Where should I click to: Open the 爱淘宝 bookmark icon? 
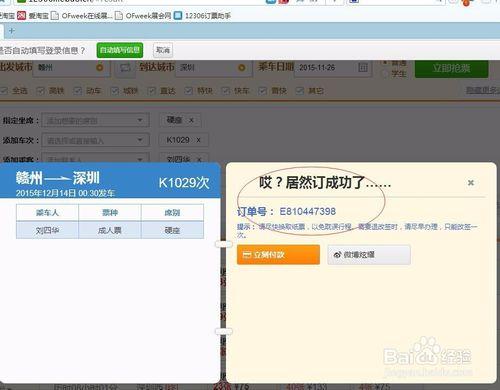22,15
